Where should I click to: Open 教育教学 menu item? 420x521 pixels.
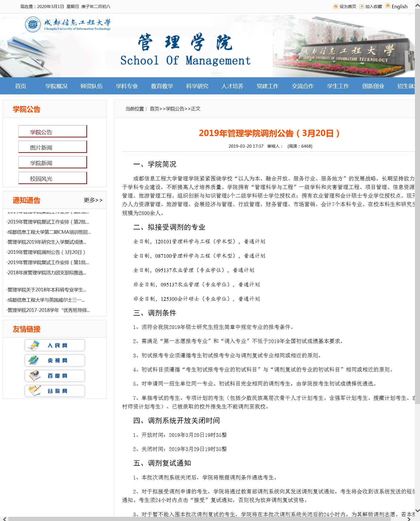(x=162, y=86)
